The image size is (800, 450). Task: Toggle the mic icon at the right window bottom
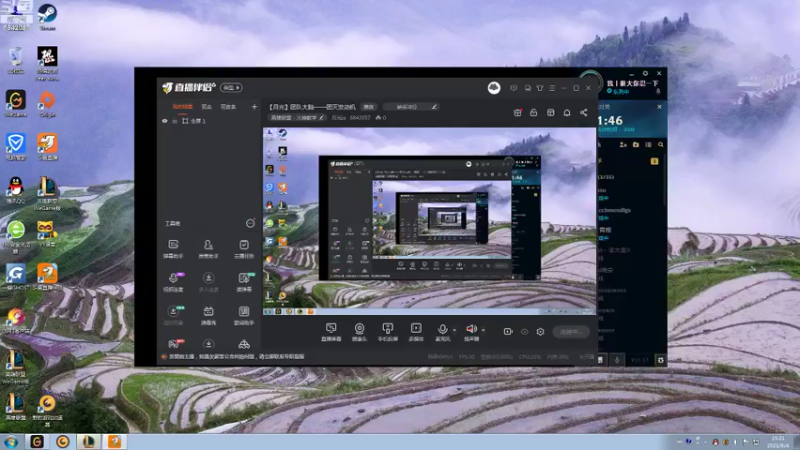617,360
